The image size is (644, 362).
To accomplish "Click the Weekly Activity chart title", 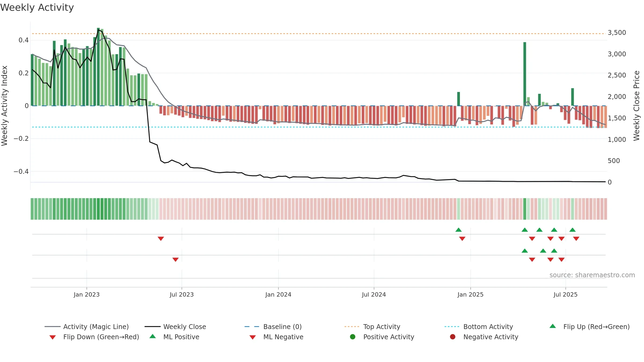I will click(37, 8).
